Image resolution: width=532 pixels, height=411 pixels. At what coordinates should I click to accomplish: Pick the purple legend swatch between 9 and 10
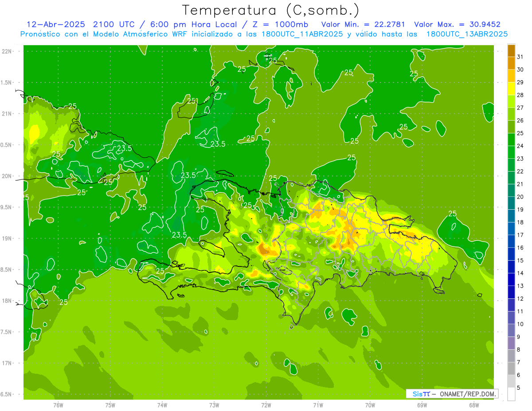click(511, 330)
